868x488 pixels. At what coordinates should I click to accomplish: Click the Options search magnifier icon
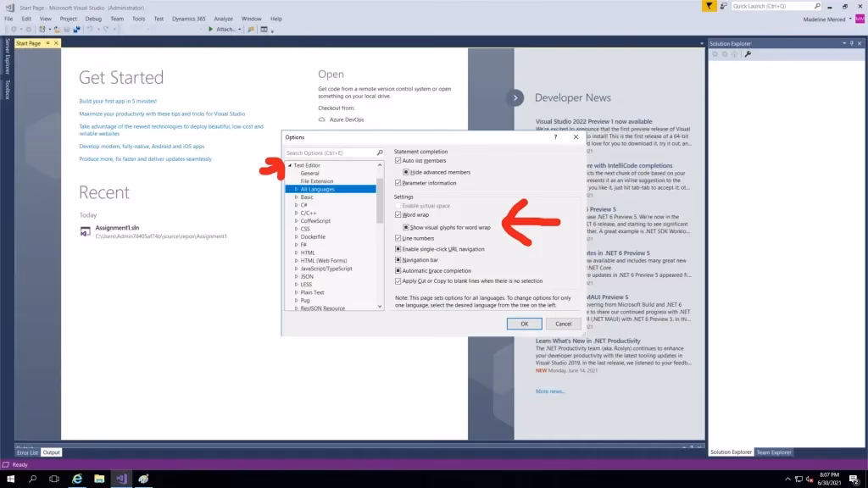coord(380,152)
